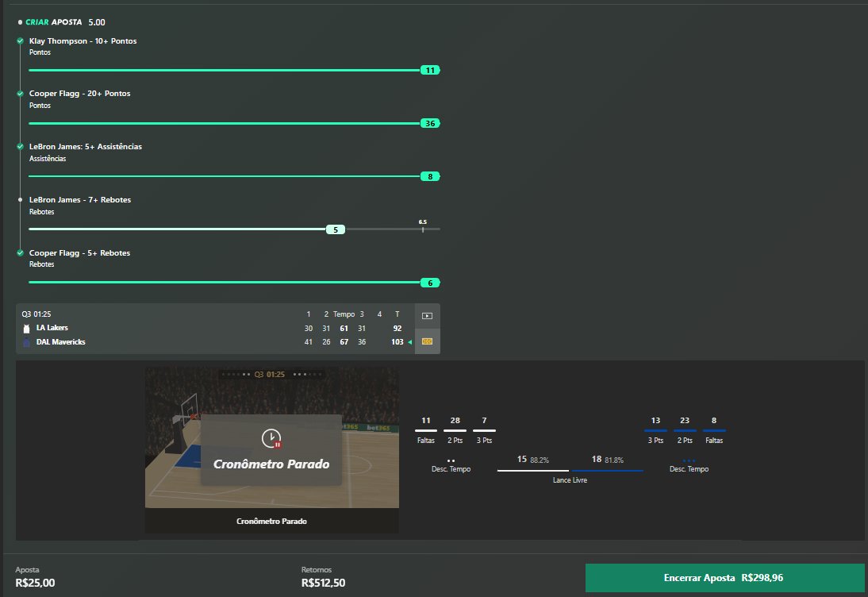Click the Lakers 2 Pts count 28
This screenshot has height=597, width=868.
[x=455, y=420]
